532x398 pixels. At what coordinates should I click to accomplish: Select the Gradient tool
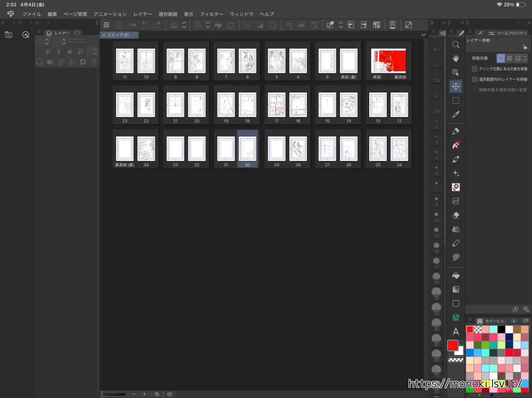455,290
